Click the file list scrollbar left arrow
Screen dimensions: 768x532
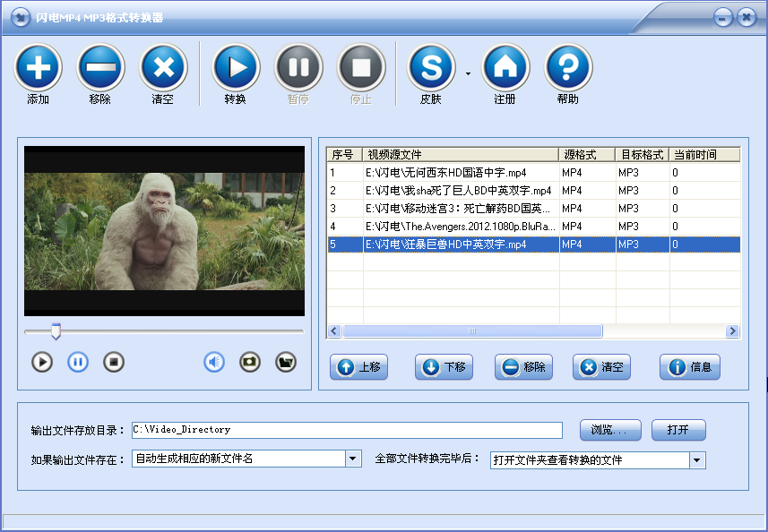click(x=334, y=331)
